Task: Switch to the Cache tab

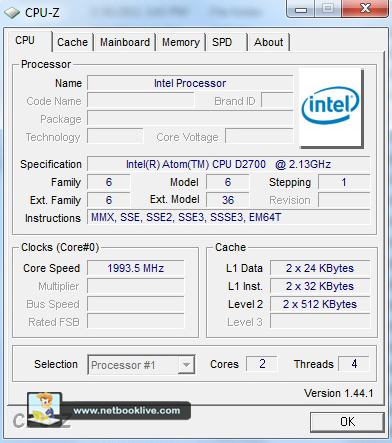Action: click(x=72, y=42)
